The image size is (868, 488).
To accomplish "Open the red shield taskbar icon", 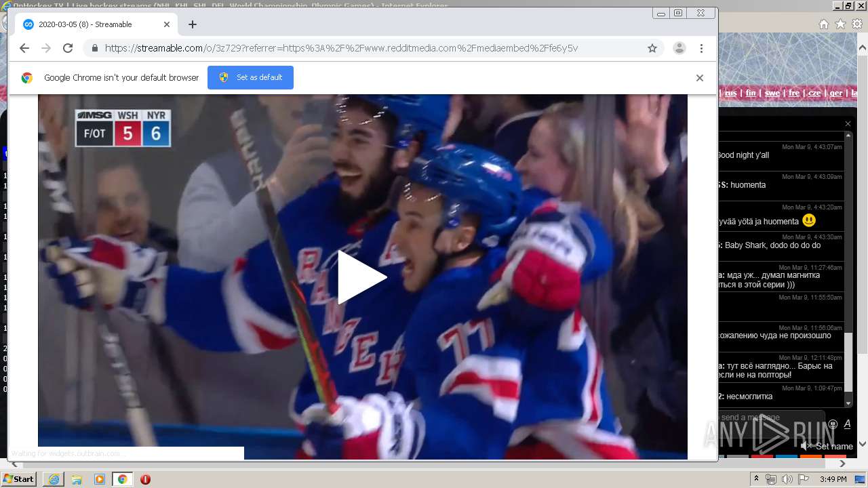I will [145, 479].
